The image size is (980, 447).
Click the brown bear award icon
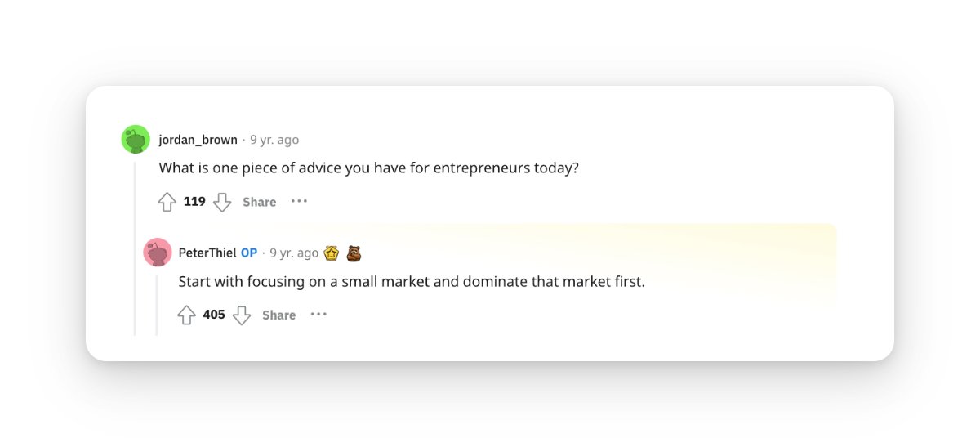[x=354, y=253]
